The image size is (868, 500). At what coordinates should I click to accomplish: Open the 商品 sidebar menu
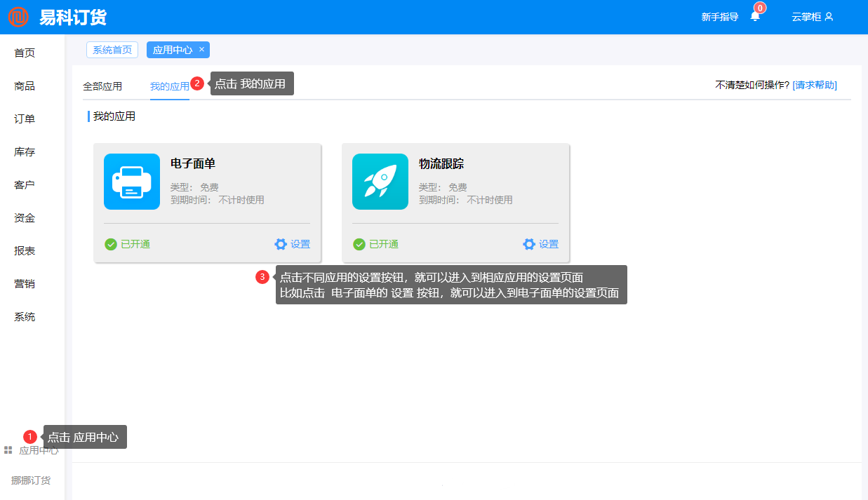coord(25,86)
